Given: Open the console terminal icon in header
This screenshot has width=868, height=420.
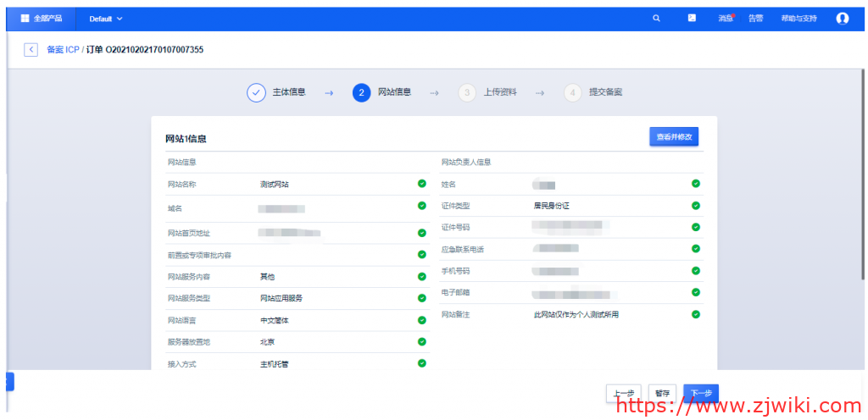Looking at the screenshot, I should (x=692, y=19).
